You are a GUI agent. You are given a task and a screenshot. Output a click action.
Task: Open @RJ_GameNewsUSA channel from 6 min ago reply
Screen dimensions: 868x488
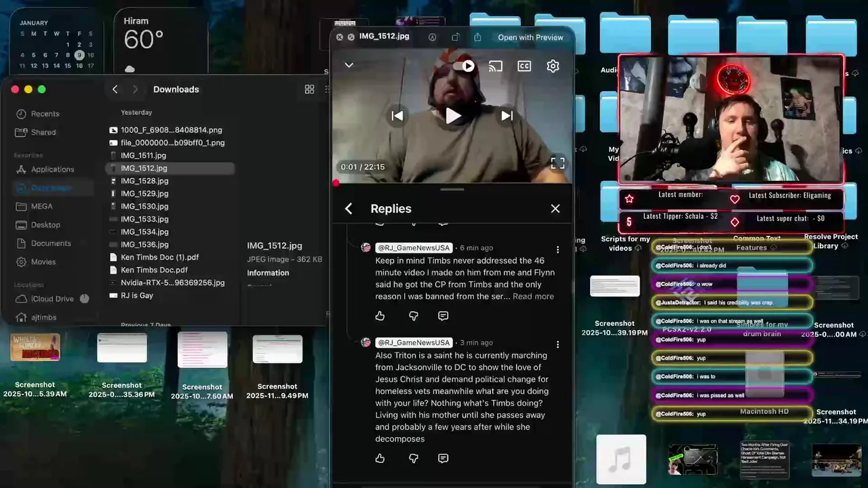click(414, 248)
